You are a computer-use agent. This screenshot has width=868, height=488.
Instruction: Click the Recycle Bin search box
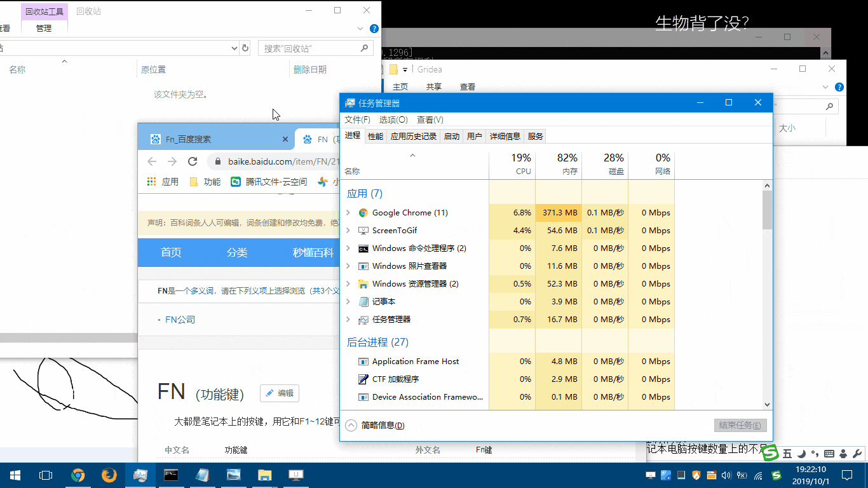coord(315,48)
